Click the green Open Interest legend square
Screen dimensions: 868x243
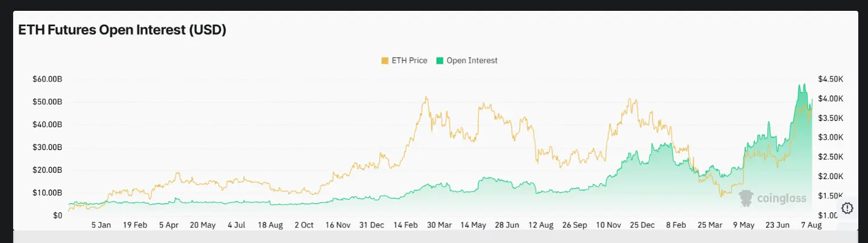440,60
